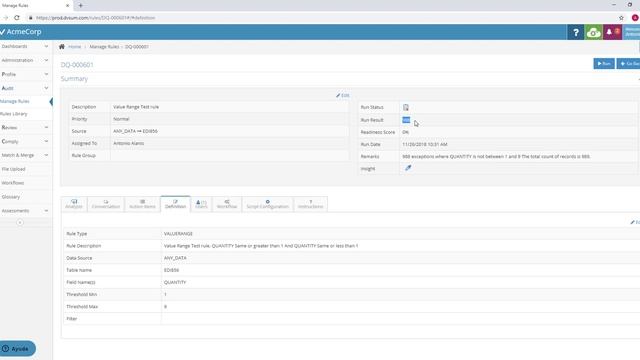Image resolution: width=640 pixels, height=360 pixels.
Task: Expand the Assessments sidebar menu
Action: (25, 211)
